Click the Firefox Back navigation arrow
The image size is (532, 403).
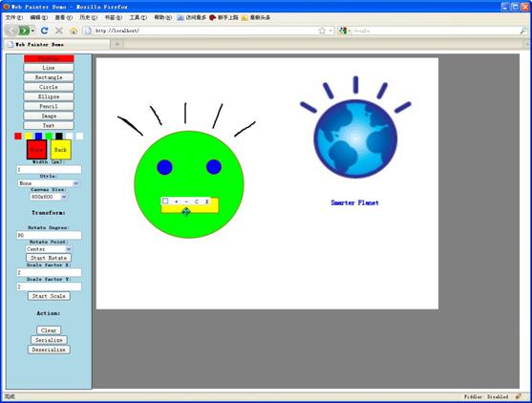[x=11, y=31]
